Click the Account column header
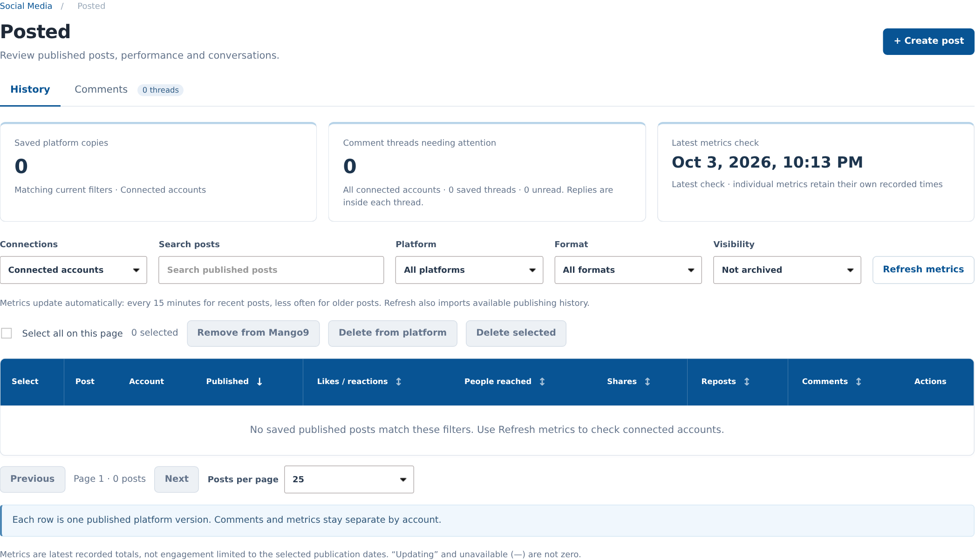 tap(146, 382)
